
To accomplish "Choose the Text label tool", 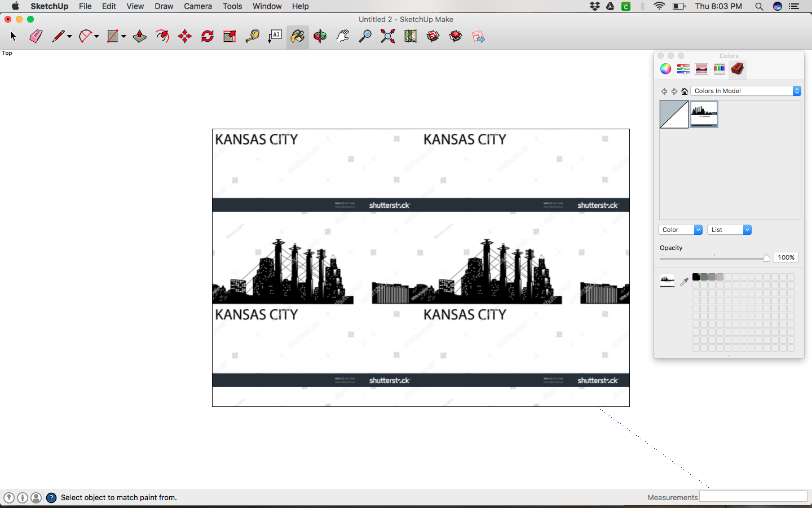I will coord(275,37).
